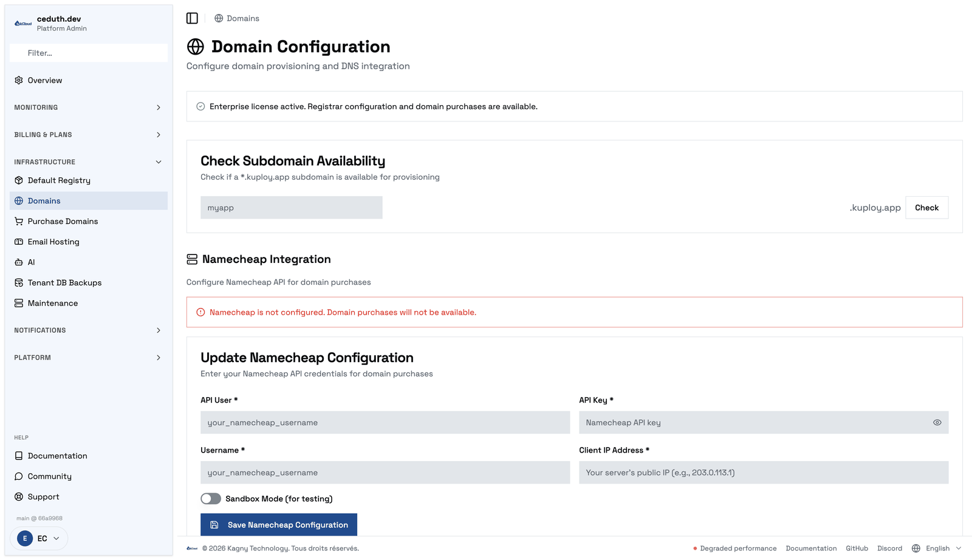The width and height of the screenshot is (972, 560).
Task: Click the Support lifebuoy icon
Action: pos(19,497)
